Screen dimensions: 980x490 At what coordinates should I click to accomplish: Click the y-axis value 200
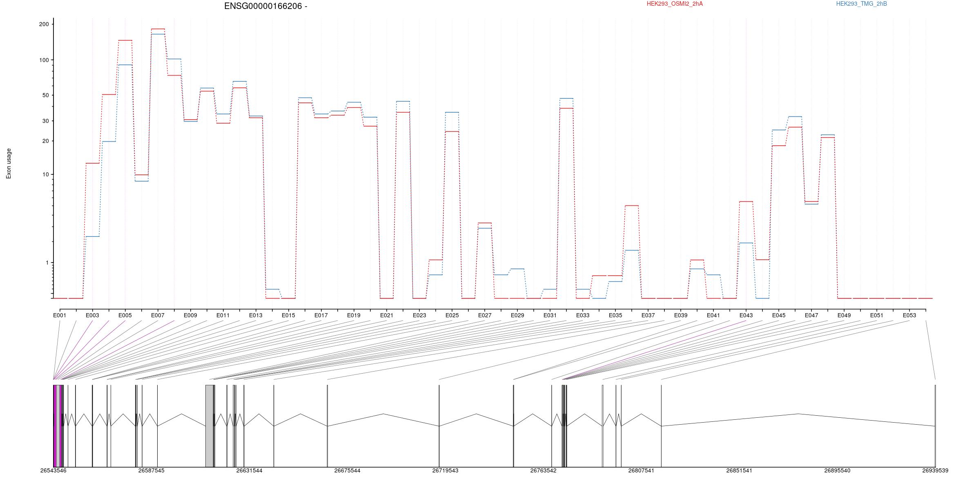pos(44,24)
